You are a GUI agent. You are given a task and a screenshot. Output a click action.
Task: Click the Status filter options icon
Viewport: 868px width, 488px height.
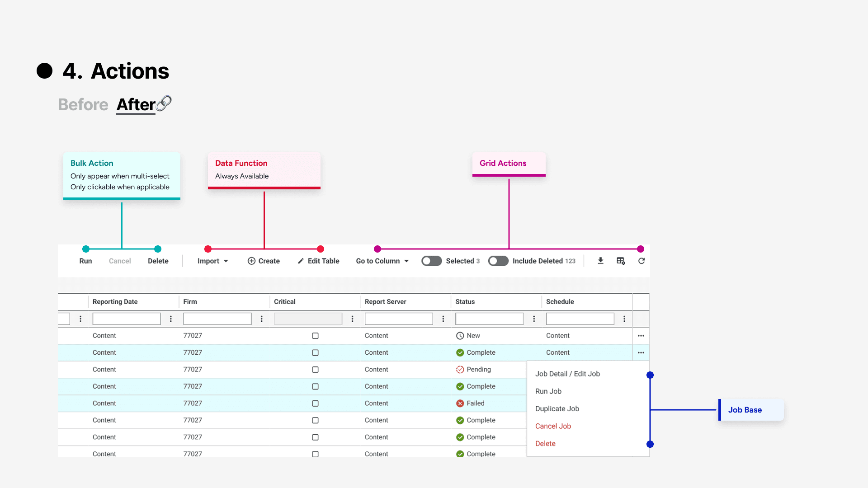[534, 319]
